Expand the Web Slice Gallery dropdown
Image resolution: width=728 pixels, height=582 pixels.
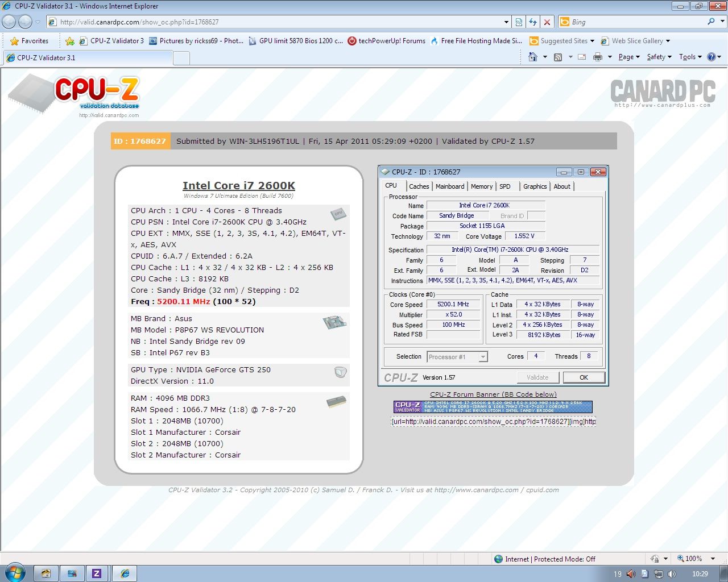point(668,41)
